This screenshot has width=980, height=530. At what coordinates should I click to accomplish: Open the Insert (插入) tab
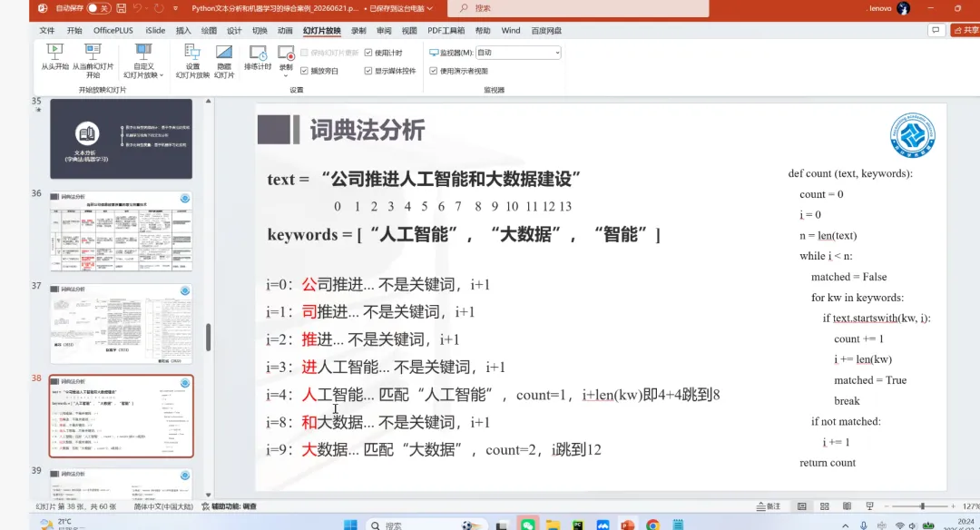[x=183, y=30]
